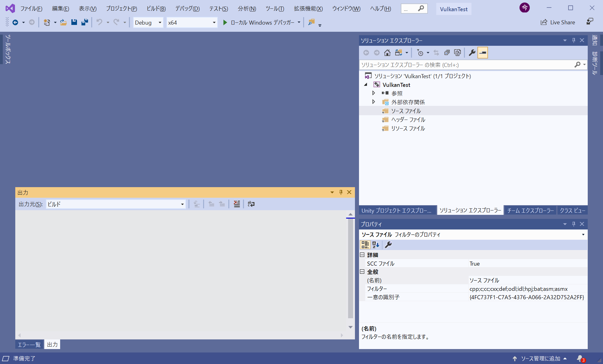Click ソース管理に追加 in status bar

click(540, 359)
